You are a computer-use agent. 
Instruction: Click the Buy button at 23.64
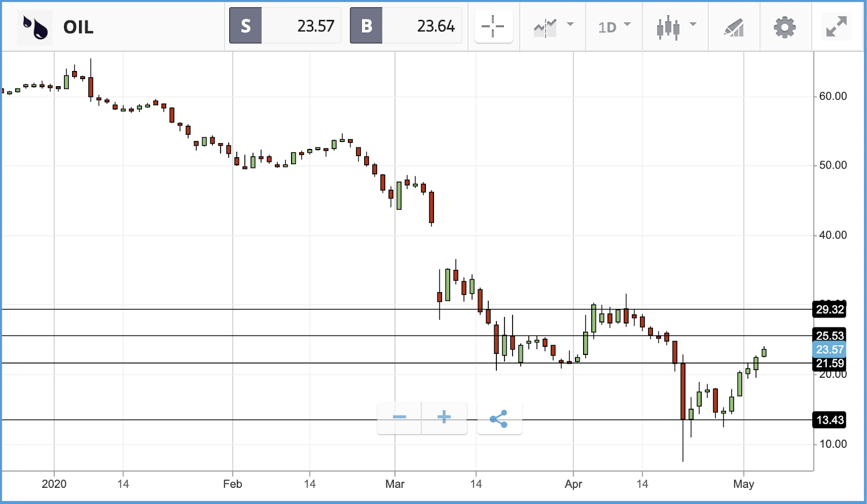tap(405, 25)
